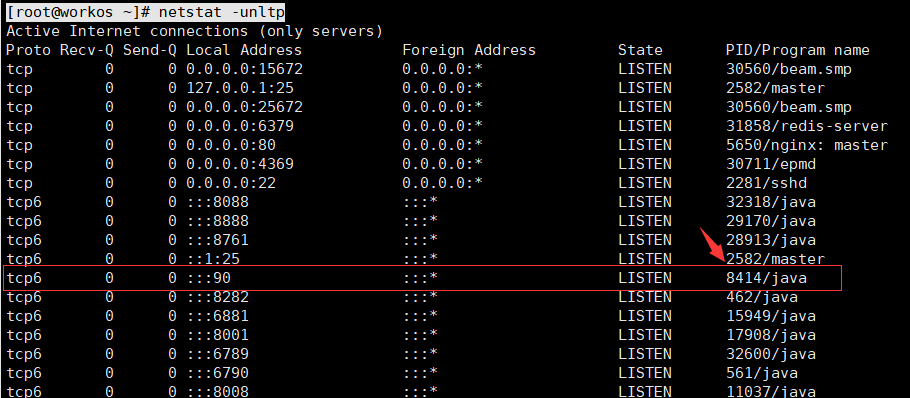
Task: Click process "32318/java"
Action: pos(771,202)
